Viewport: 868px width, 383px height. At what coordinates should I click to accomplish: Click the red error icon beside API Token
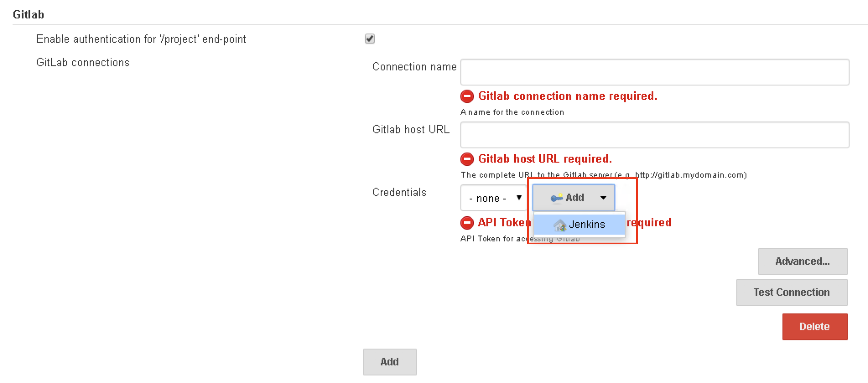tap(467, 223)
